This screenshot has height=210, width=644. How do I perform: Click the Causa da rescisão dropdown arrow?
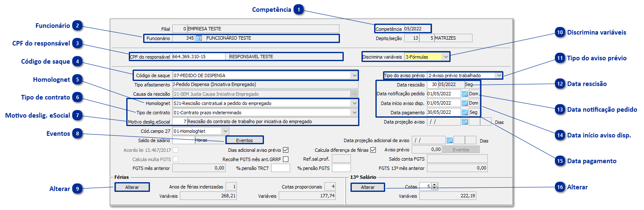point(354,94)
